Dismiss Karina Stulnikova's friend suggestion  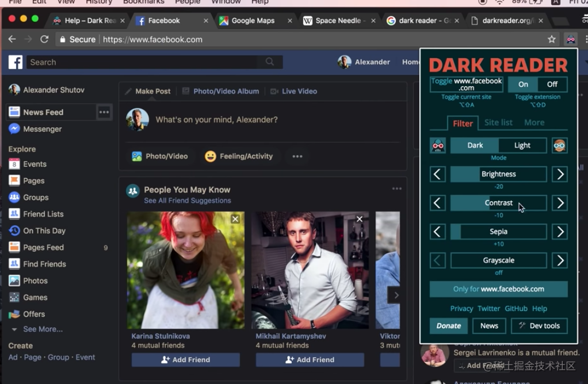coord(235,219)
